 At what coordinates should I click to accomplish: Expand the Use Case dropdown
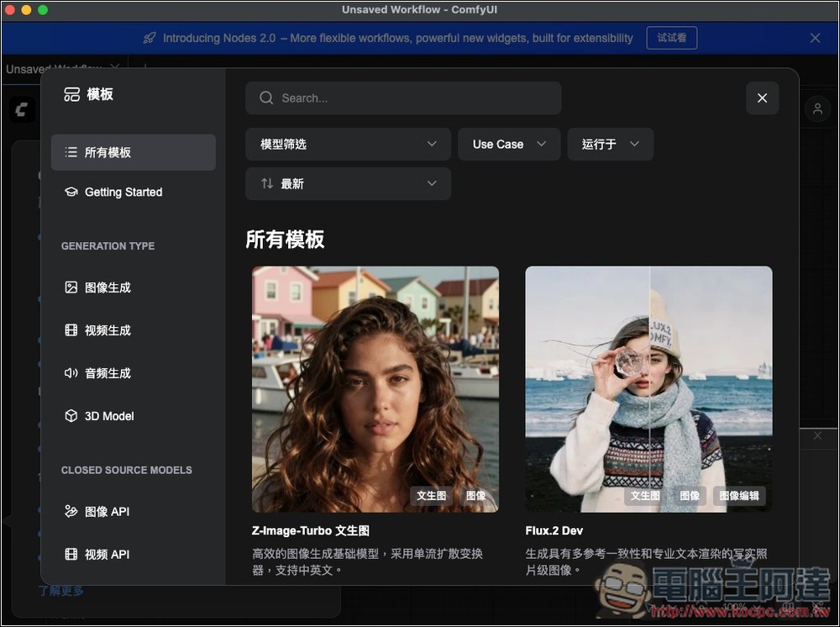(x=508, y=144)
